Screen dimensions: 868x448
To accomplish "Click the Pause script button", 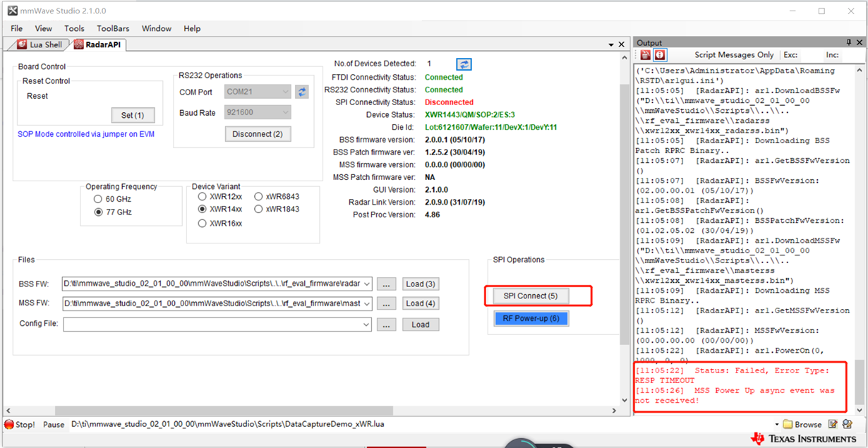I will pos(54,425).
